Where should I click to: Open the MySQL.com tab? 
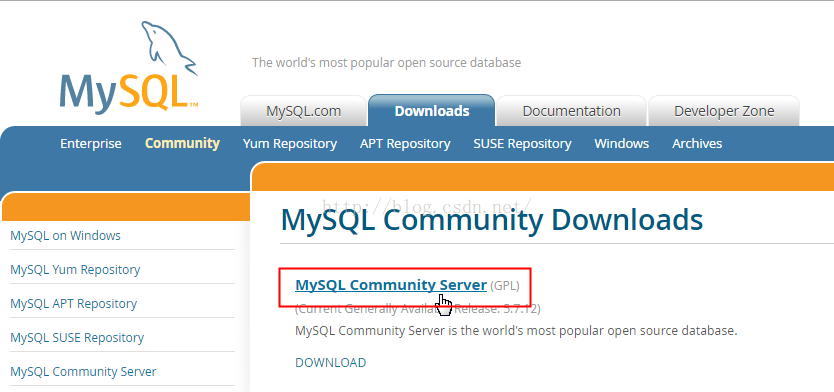303,111
